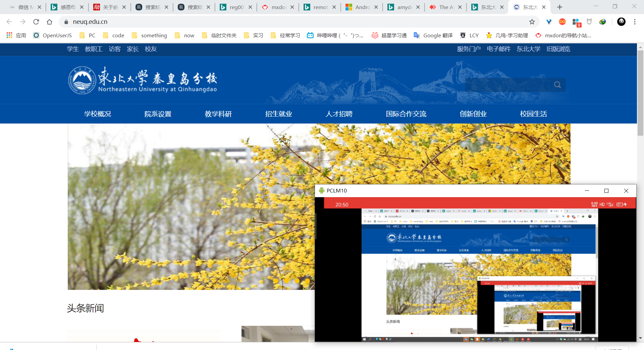The height and width of the screenshot is (350, 644).
Task: Open the 学校概况 navigation menu
Action: tap(98, 114)
